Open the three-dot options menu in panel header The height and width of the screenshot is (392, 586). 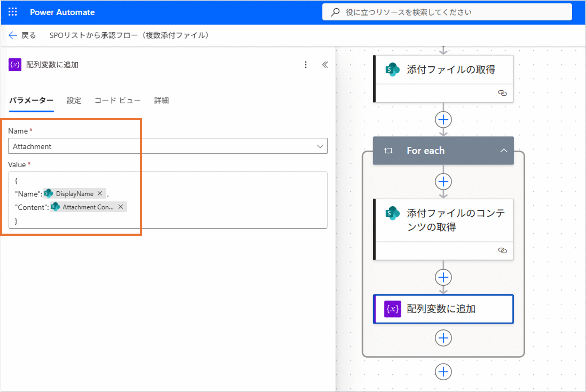(305, 65)
